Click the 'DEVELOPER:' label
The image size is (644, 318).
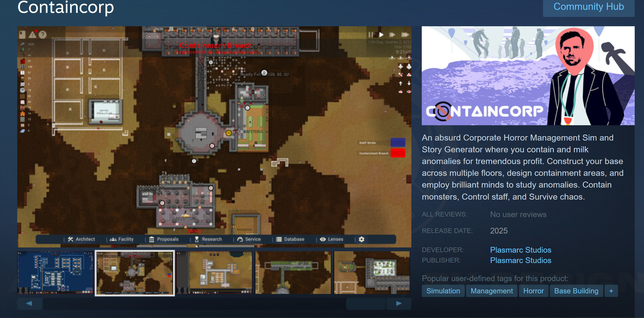coord(443,250)
